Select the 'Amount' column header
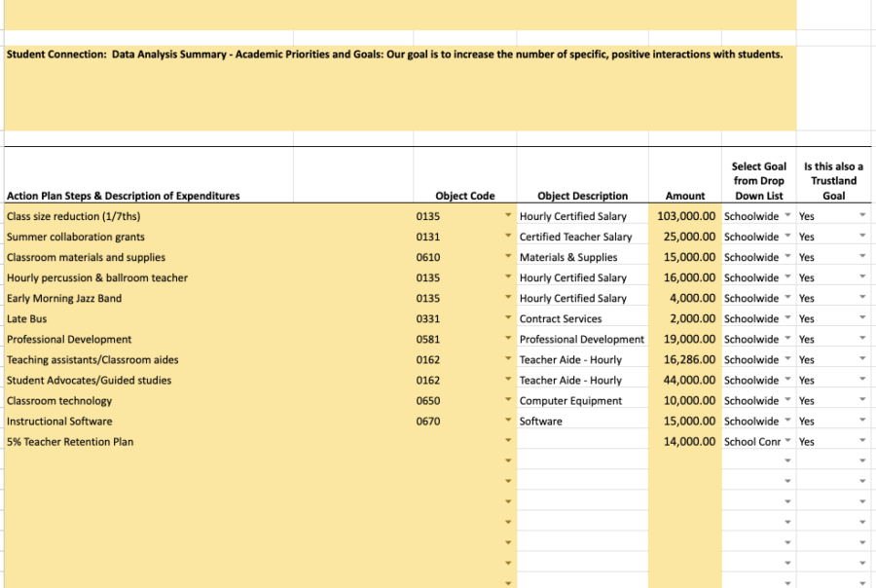This screenshot has height=588, width=876. click(x=685, y=196)
